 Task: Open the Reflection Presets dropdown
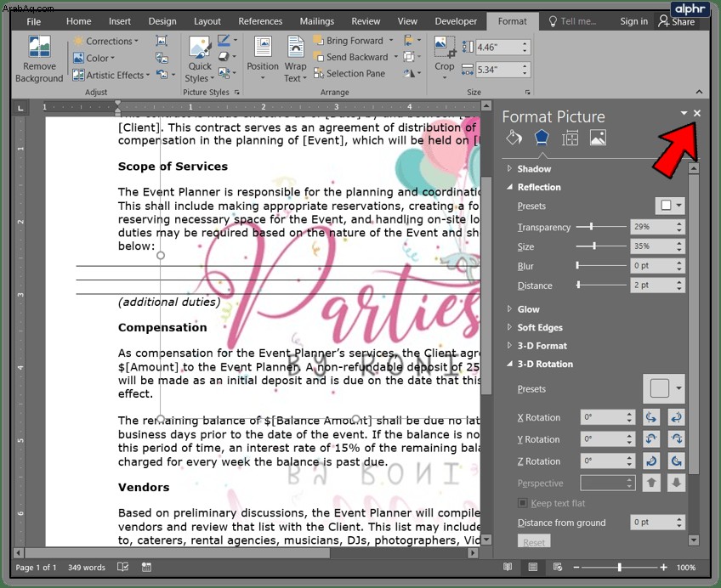pyautogui.click(x=670, y=206)
